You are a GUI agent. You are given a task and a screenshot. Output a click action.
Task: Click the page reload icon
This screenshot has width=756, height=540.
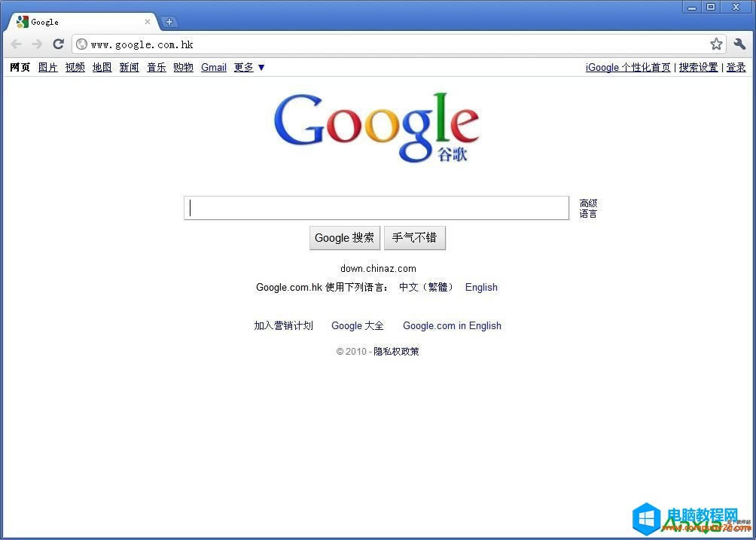click(x=58, y=44)
